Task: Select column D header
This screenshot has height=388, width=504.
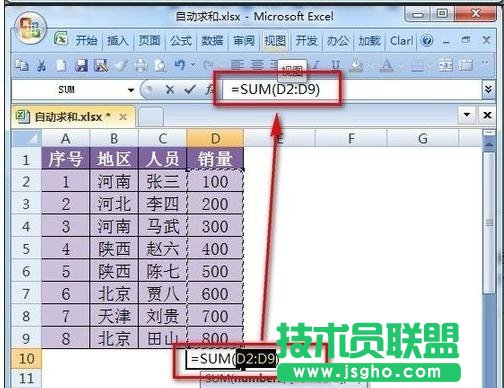Action: click(x=215, y=138)
